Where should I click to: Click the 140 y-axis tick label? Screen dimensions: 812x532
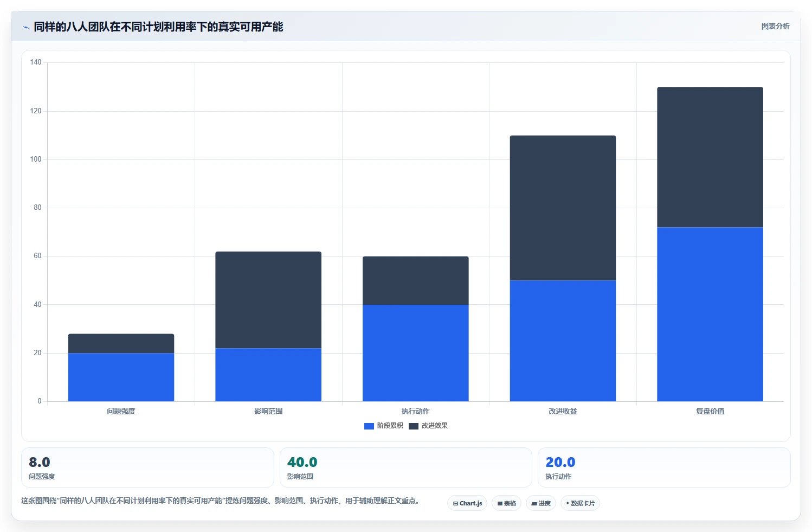tap(36, 62)
